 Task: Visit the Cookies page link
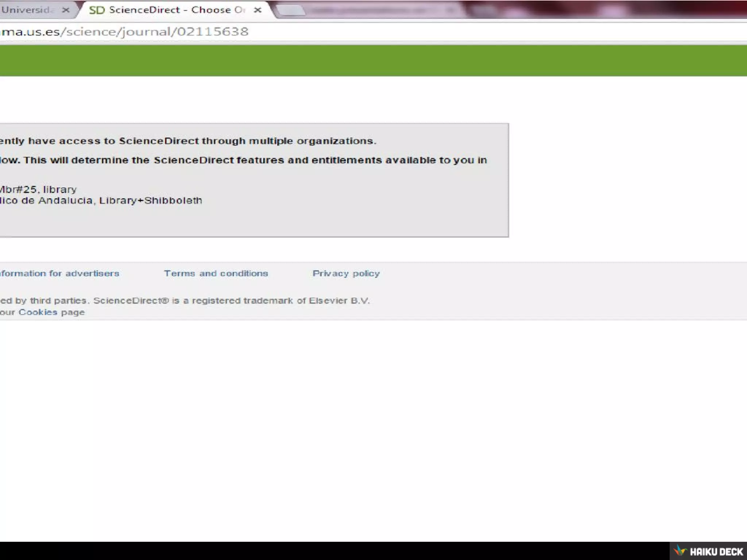[38, 312]
